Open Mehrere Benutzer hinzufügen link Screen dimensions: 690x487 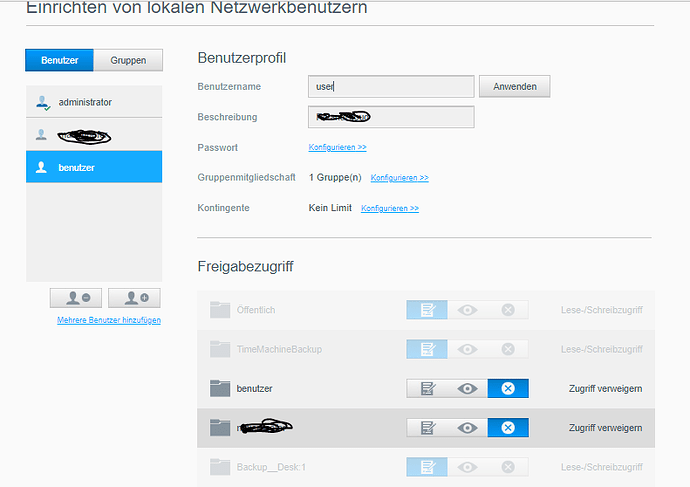coord(109,320)
